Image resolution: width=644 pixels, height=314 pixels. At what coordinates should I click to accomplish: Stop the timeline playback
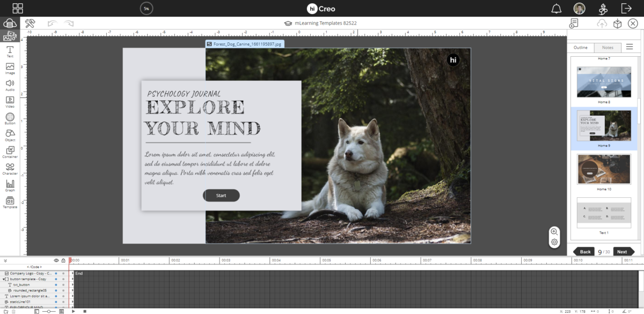(x=85, y=311)
